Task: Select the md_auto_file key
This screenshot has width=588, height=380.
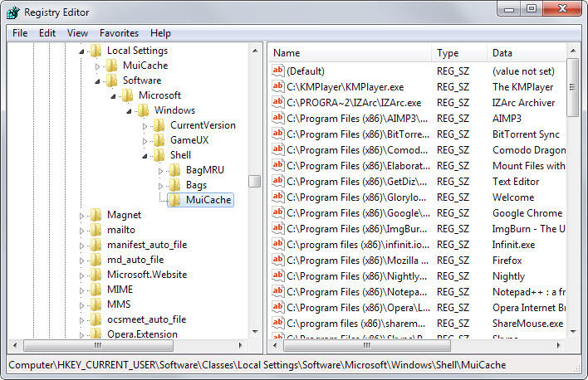Action: [135, 260]
